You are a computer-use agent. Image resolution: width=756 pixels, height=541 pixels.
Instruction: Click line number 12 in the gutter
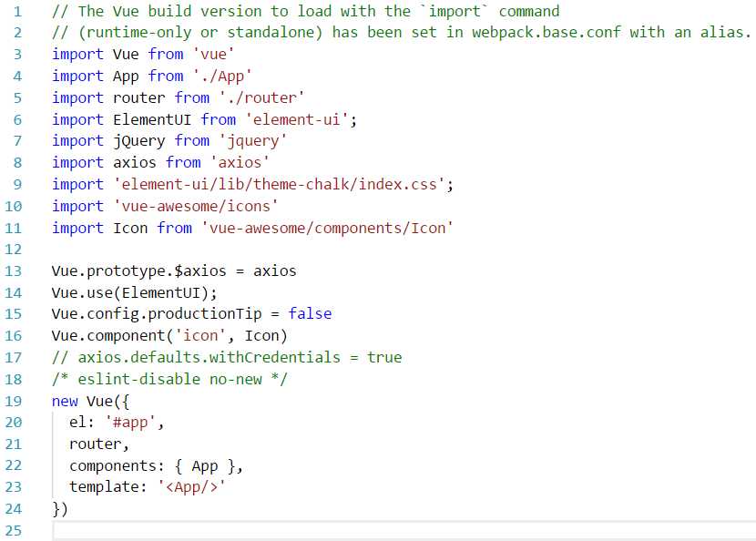click(14, 250)
